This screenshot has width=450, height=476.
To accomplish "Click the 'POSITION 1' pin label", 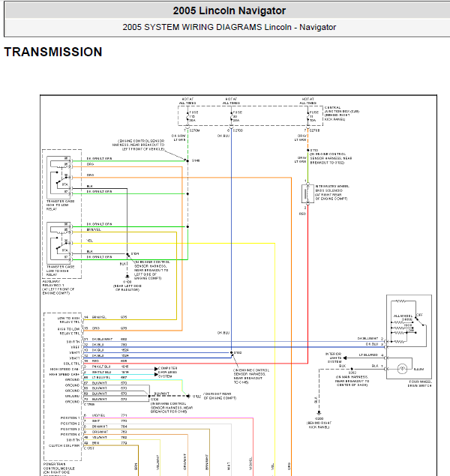I will click(x=70, y=418).
